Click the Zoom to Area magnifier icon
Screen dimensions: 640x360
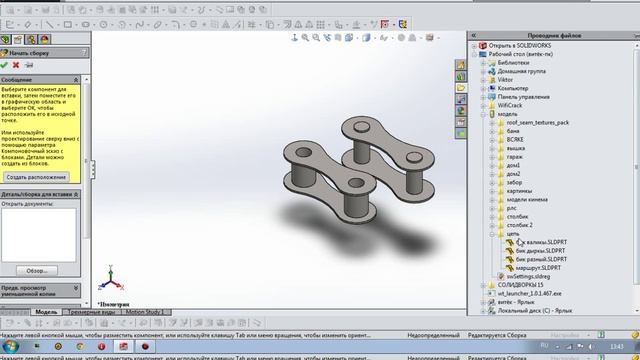(x=316, y=38)
